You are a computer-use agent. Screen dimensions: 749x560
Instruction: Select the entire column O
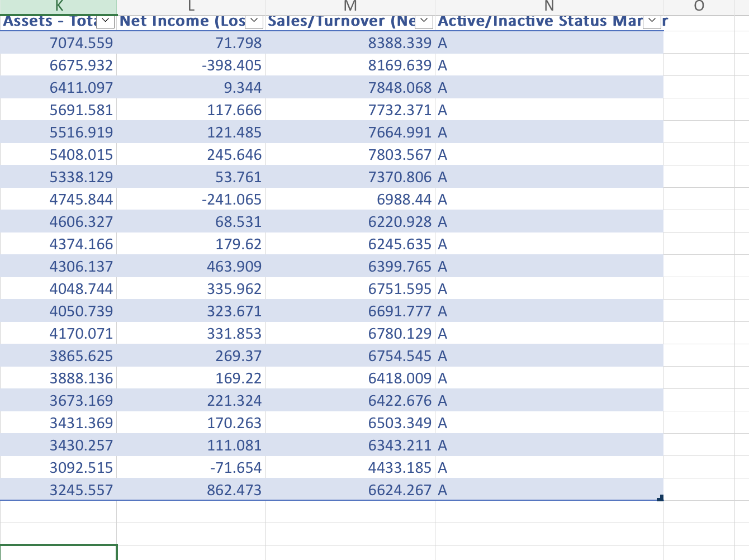pyautogui.click(x=698, y=6)
